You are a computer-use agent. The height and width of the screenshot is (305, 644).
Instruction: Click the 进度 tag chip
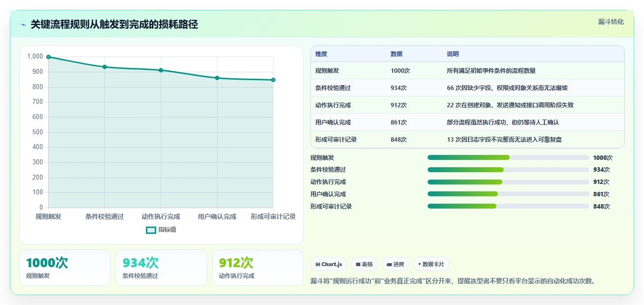395,264
